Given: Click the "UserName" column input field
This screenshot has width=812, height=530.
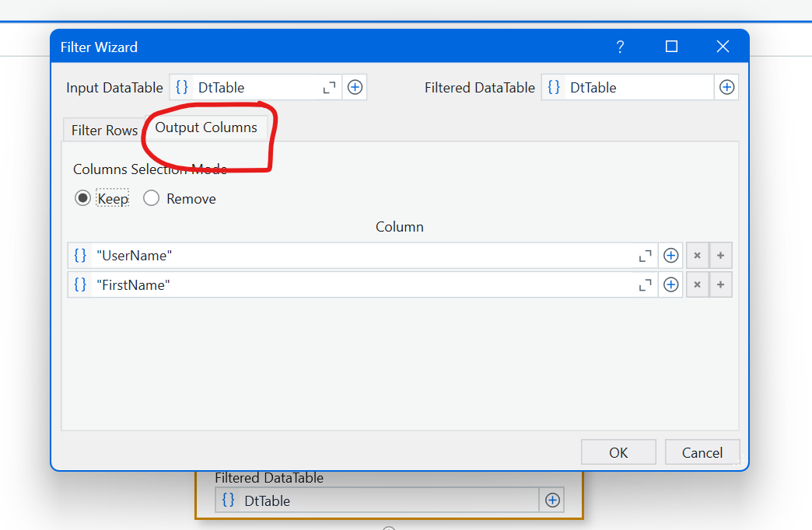Looking at the screenshot, I should [x=363, y=256].
